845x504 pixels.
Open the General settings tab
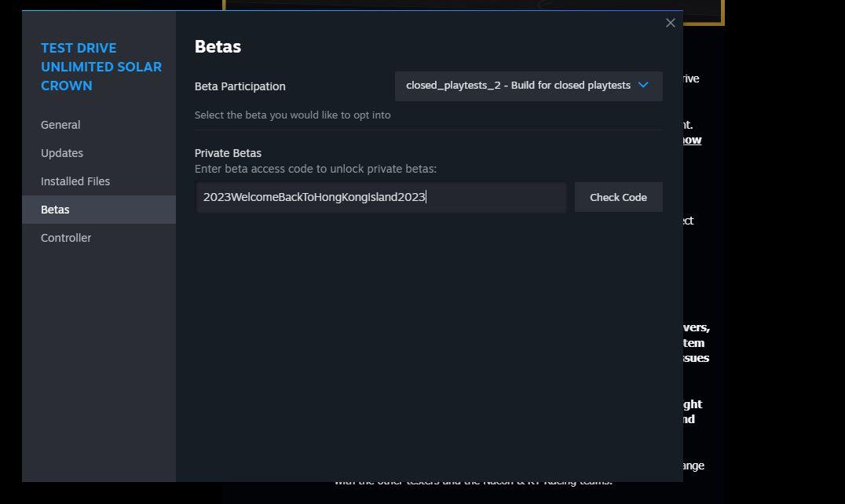(x=60, y=125)
